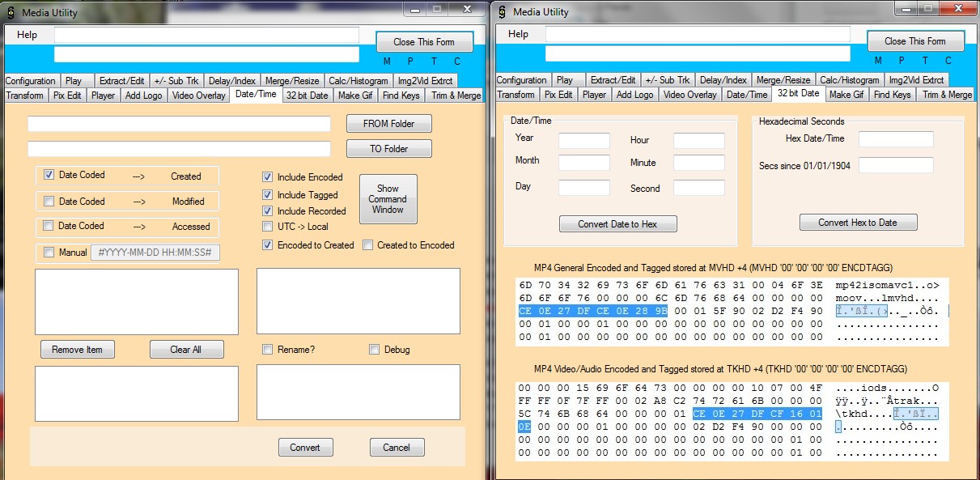The height and width of the screenshot is (480, 980).
Task: Click the Media Utility icon in left window title bar
Action: tap(10, 13)
